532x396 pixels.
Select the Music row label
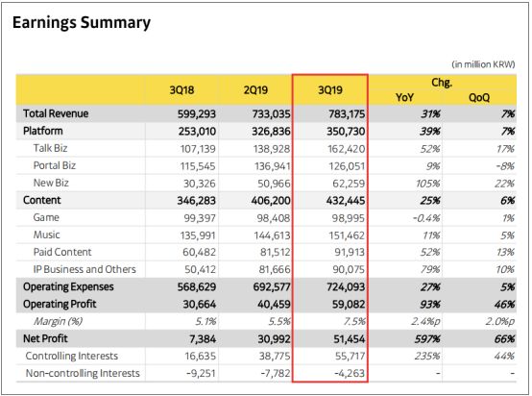46,235
